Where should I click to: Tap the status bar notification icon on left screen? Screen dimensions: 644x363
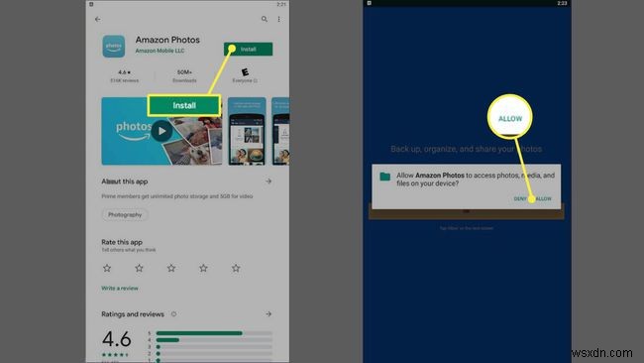[91, 4]
